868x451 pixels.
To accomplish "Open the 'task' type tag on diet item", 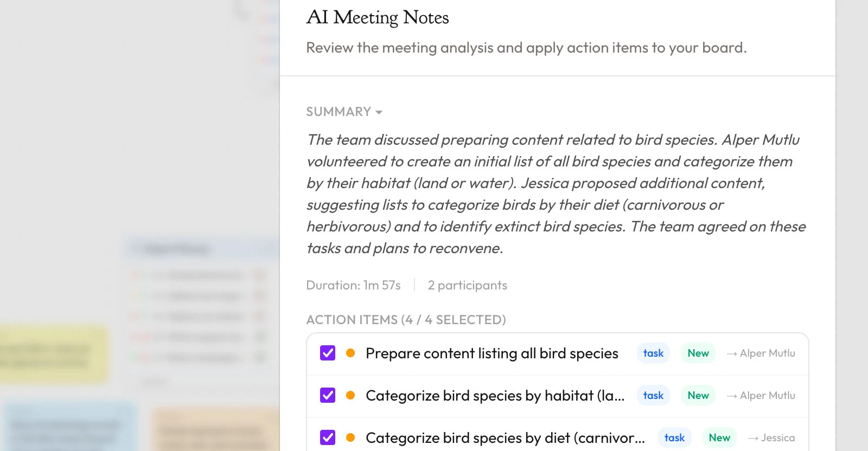I will 674,437.
